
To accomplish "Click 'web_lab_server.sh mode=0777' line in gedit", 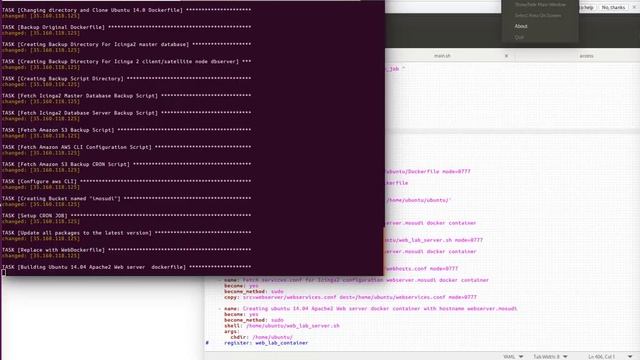I will pyautogui.click(x=434, y=240).
